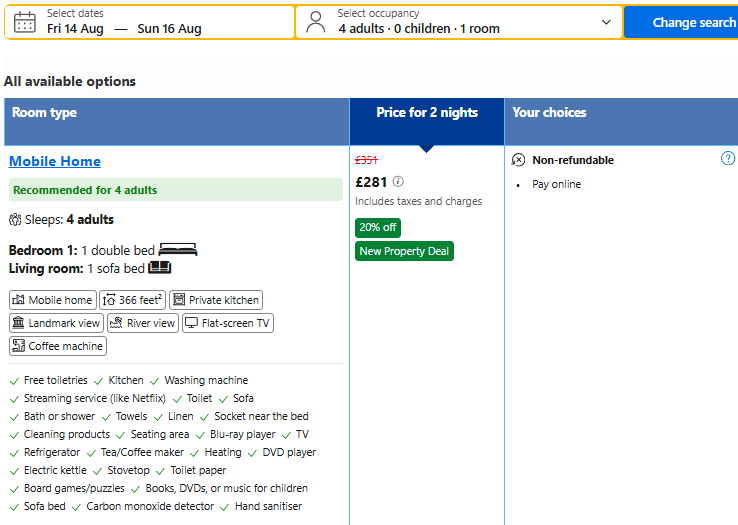This screenshot has height=525, width=738.
Task: Click the Washing machine amenity
Action: tap(206, 380)
